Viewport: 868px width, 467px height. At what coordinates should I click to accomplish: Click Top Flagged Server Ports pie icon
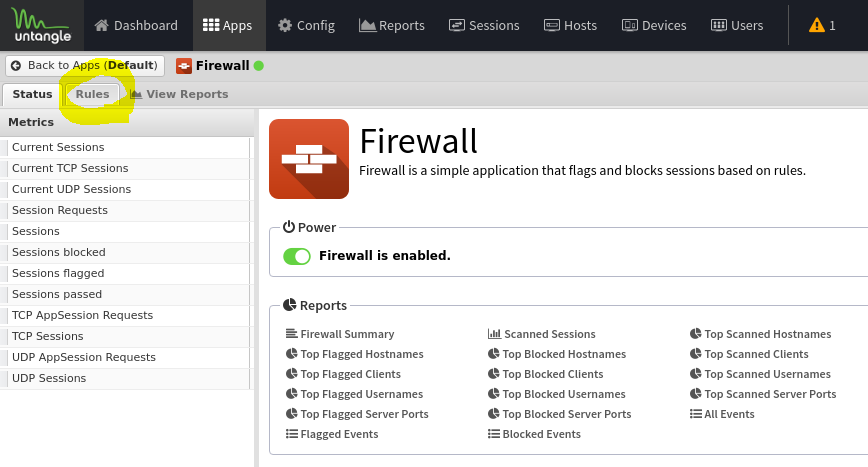(x=291, y=413)
